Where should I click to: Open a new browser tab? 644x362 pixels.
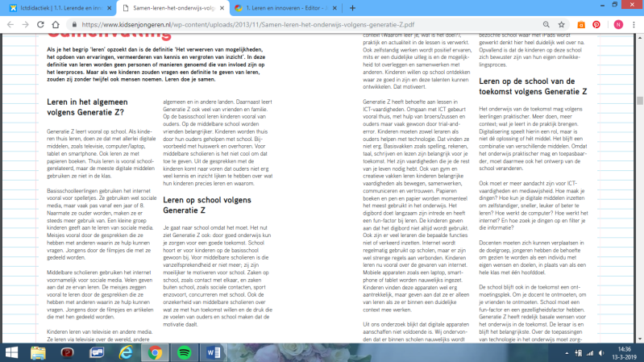point(352,8)
